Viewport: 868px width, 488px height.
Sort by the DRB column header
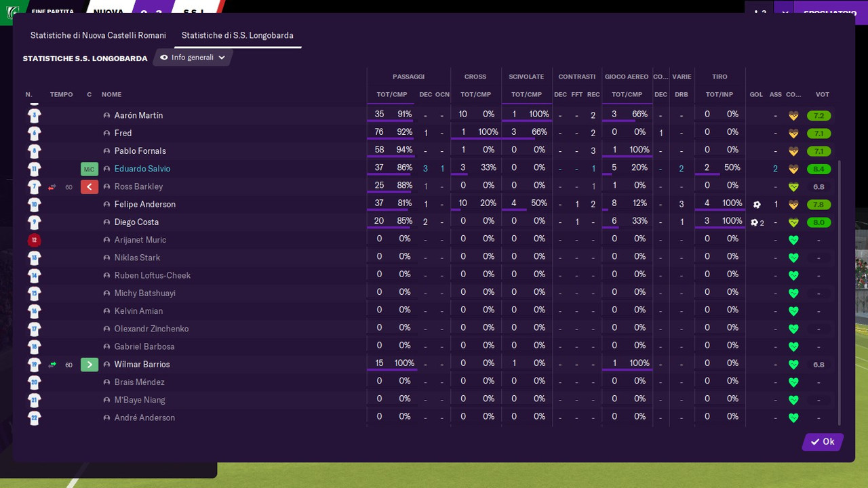682,95
